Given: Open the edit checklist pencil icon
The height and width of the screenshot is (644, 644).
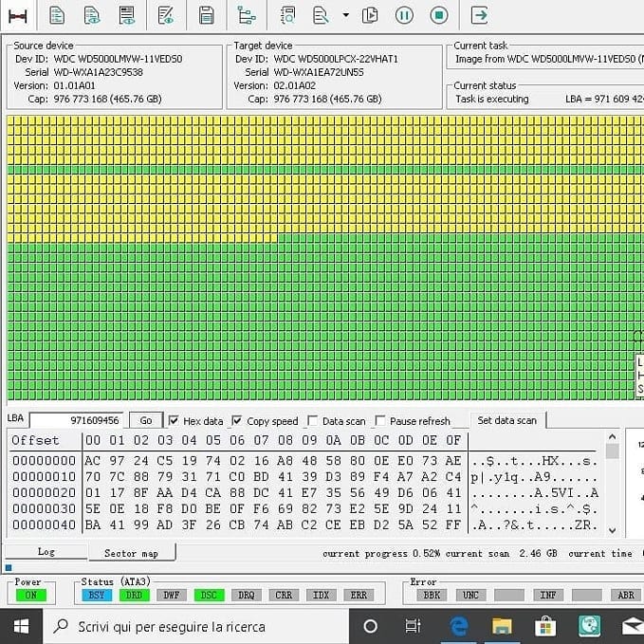Looking at the screenshot, I should 166,15.
